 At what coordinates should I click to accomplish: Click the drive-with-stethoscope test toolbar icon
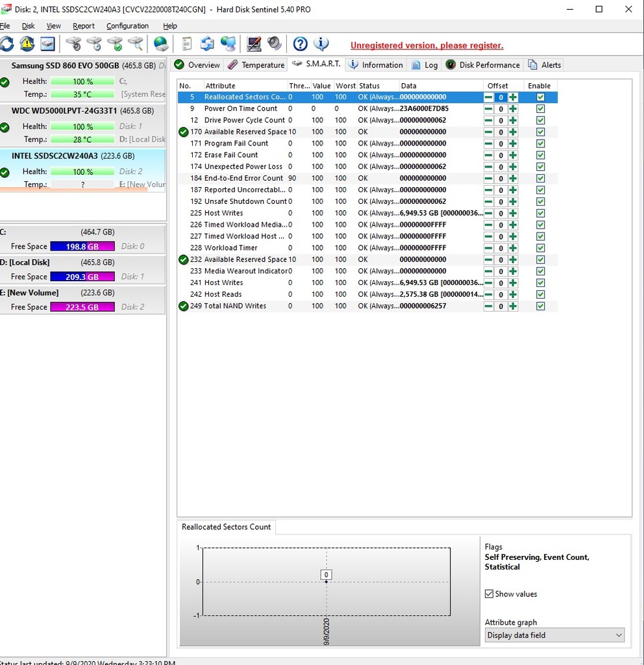click(74, 44)
